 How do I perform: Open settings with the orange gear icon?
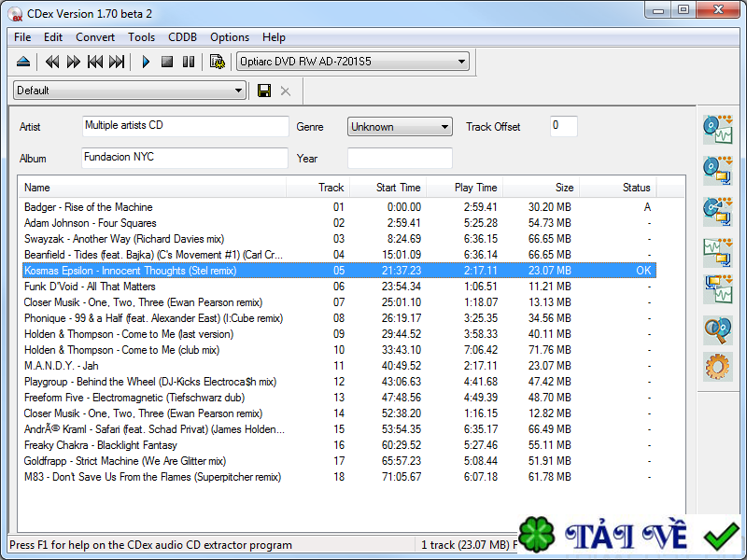tap(717, 367)
